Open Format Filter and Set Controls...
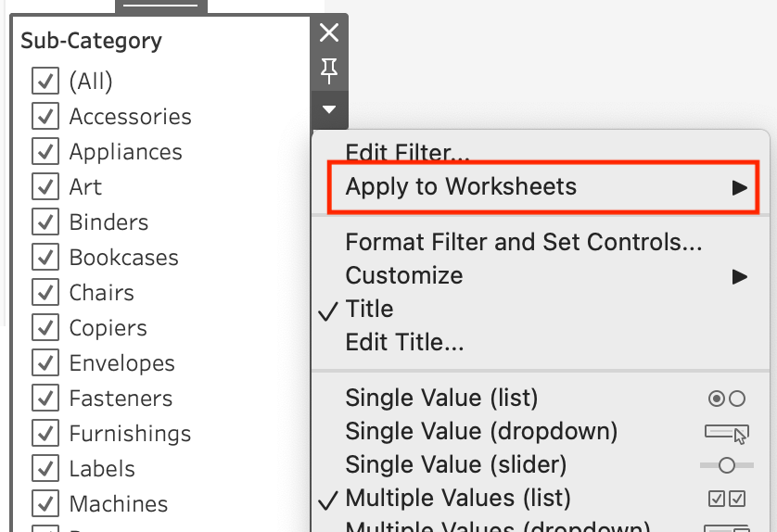 click(523, 243)
